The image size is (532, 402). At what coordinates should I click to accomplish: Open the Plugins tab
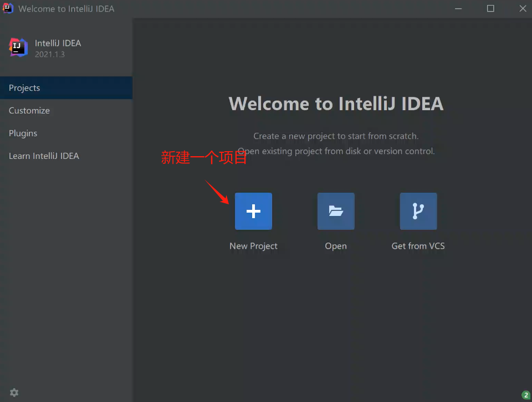click(x=66, y=133)
